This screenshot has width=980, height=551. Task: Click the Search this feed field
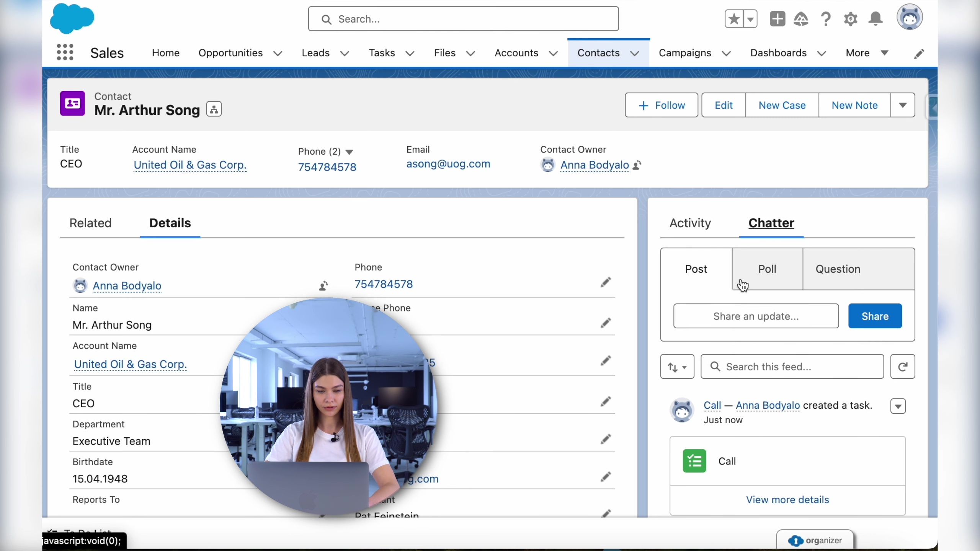792,367
